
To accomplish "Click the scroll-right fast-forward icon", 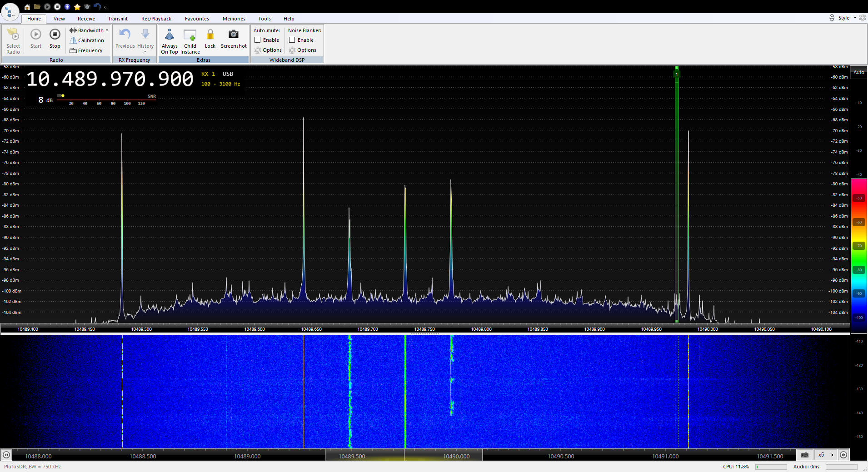I will 843,455.
